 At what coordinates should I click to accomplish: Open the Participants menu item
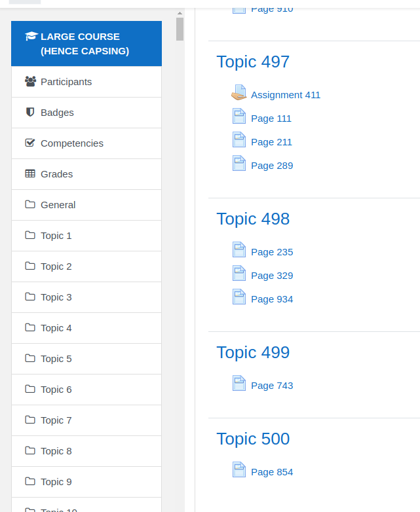[86, 82]
